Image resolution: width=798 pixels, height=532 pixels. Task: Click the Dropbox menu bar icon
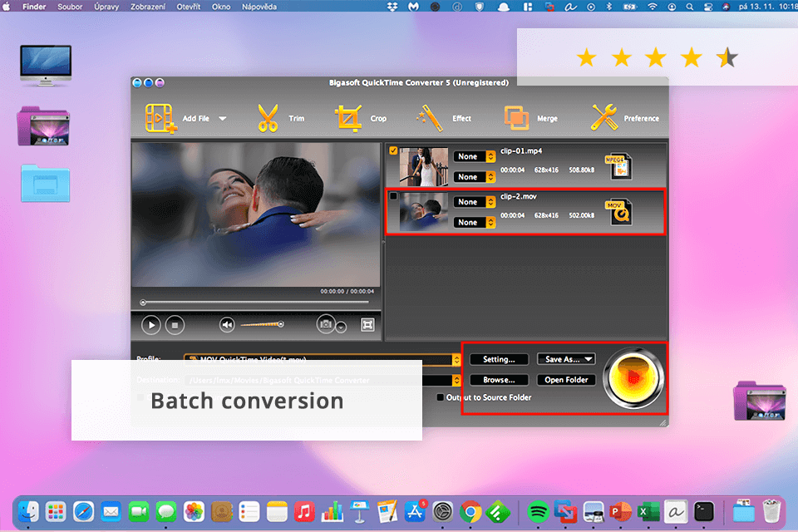click(392, 7)
